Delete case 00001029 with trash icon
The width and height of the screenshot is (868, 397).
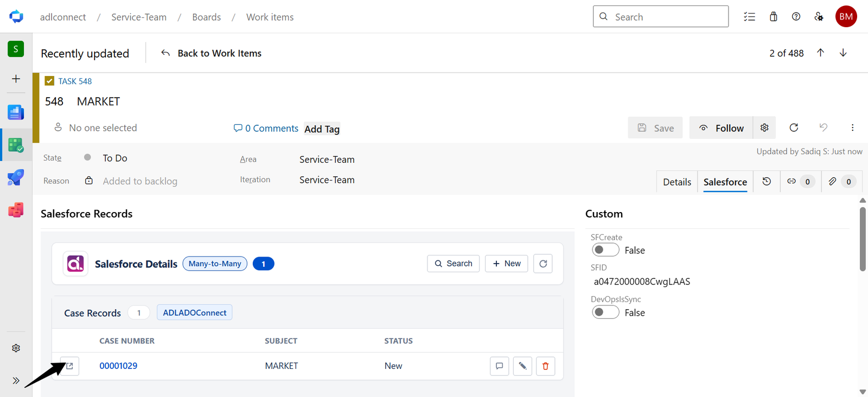coord(546,366)
